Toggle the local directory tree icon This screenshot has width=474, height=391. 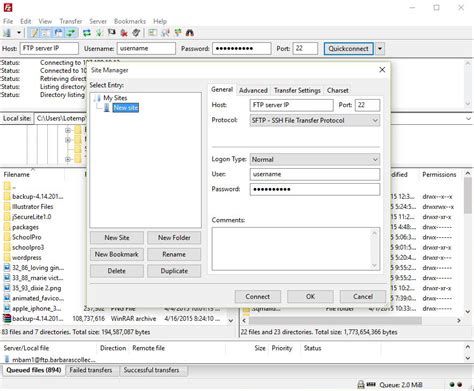46,33
